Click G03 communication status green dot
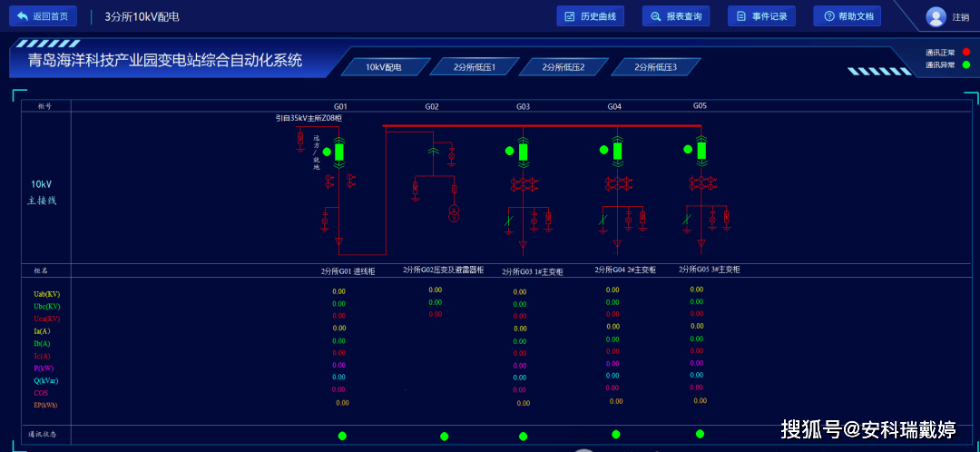The width and height of the screenshot is (980, 452). tap(524, 437)
